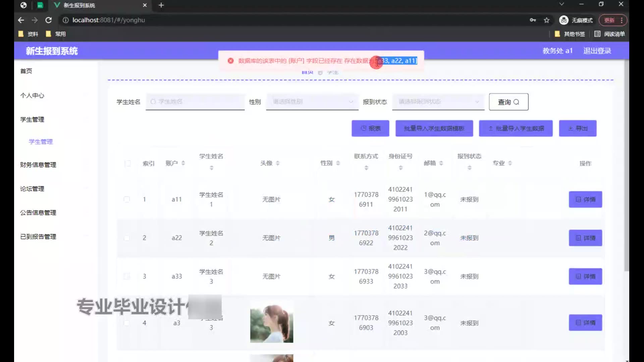Click the 学生姓名 search input field
Image resolution: width=644 pixels, height=362 pixels.
coord(195,102)
